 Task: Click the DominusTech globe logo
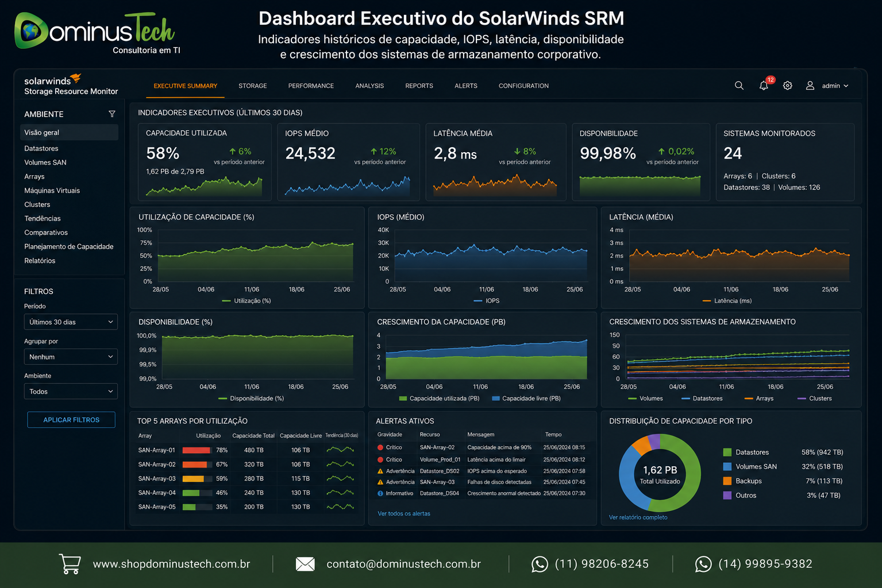click(30, 30)
